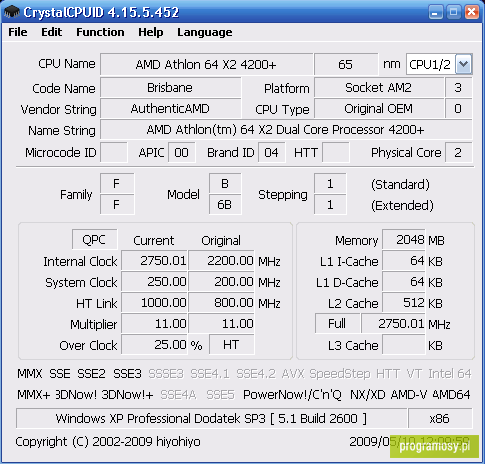Viewport: 485px width, 464px height.
Task: Click the current Multiplier value 11.00
Action: point(155,324)
